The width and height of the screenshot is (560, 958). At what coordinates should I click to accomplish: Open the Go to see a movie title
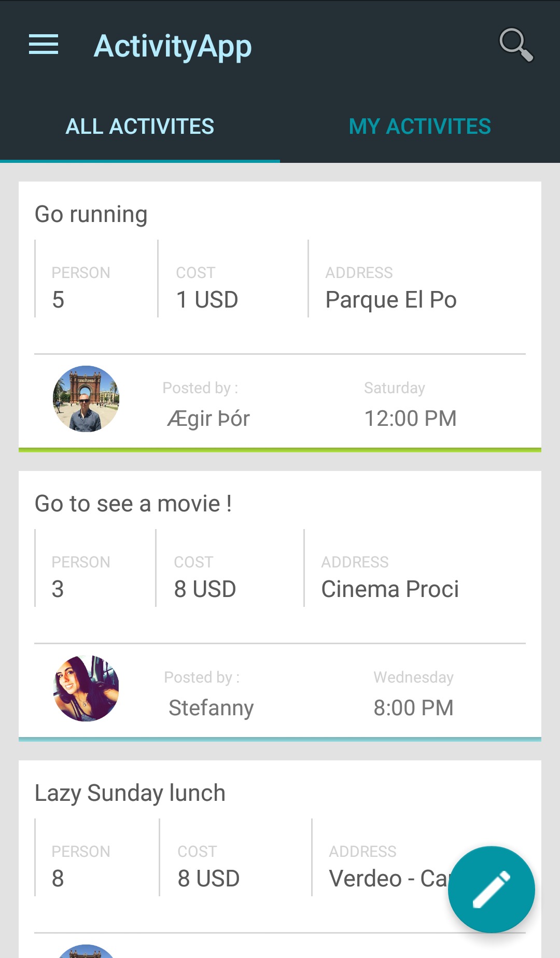[x=133, y=504]
